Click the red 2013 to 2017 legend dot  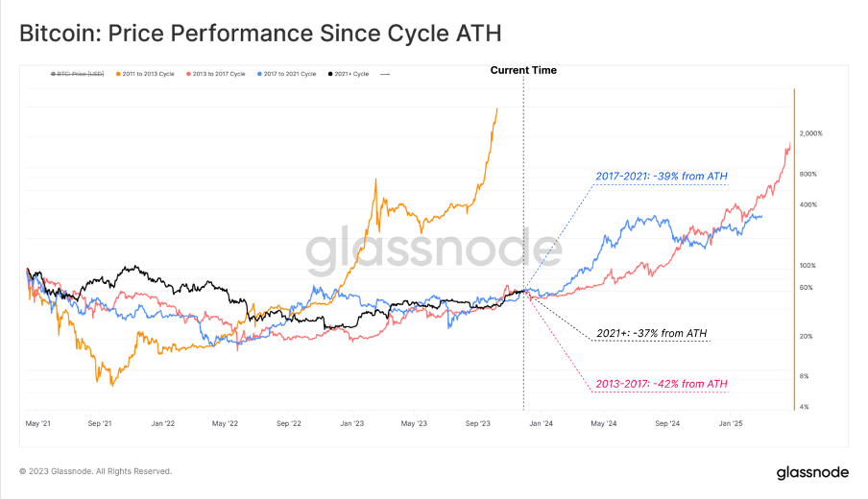(x=186, y=74)
